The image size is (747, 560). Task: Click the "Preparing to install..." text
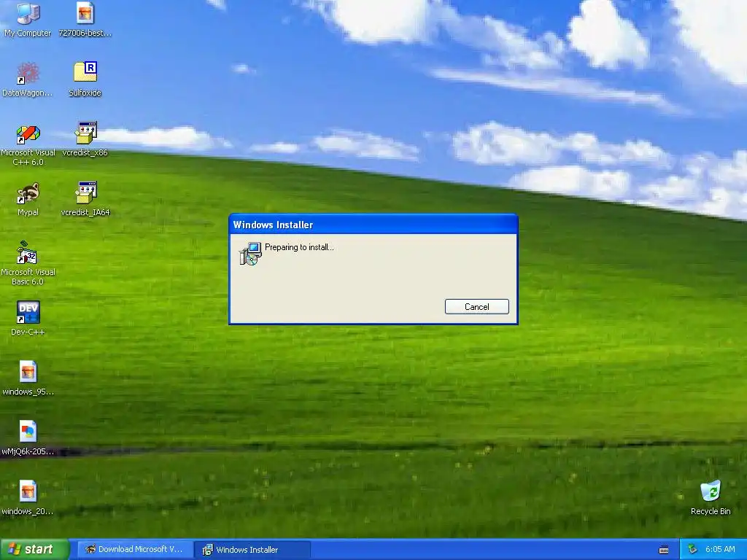(299, 247)
